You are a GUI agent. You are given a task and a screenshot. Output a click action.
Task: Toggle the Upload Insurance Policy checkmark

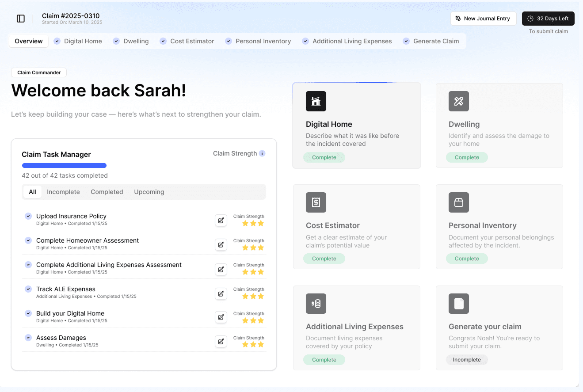[x=28, y=216]
